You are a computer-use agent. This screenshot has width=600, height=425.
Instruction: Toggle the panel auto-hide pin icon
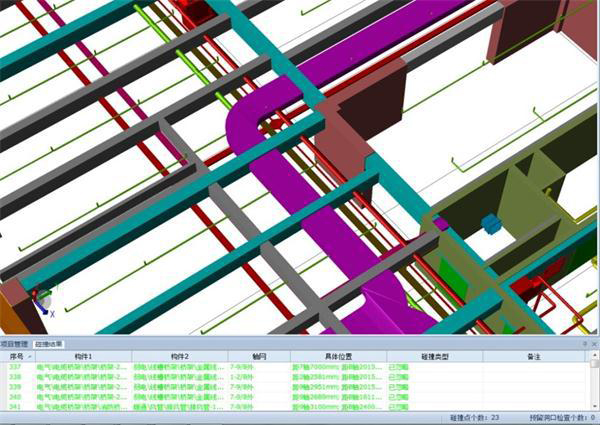(585, 344)
